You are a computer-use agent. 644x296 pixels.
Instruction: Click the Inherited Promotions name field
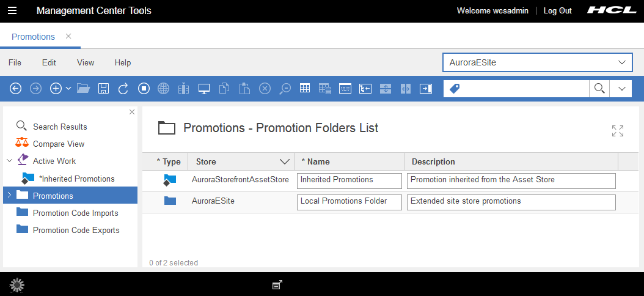coord(349,180)
